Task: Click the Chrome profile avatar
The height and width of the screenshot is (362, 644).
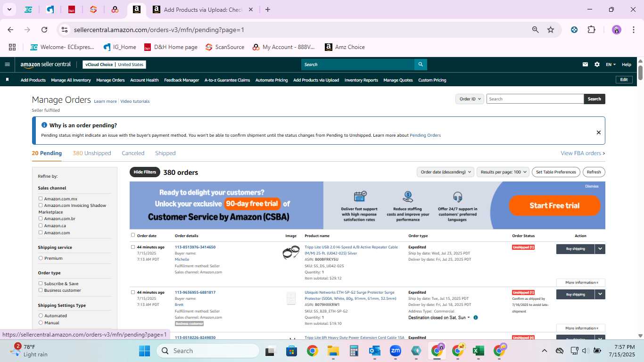Action: pyautogui.click(x=617, y=30)
